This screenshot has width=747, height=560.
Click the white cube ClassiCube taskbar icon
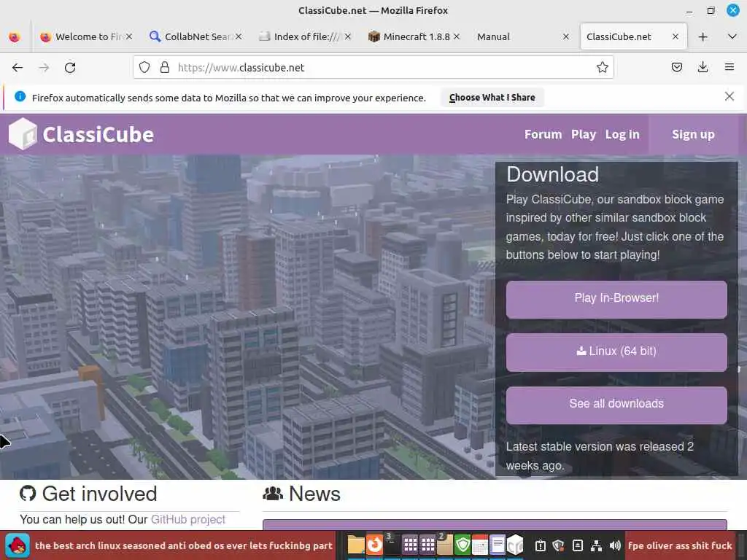click(x=515, y=545)
